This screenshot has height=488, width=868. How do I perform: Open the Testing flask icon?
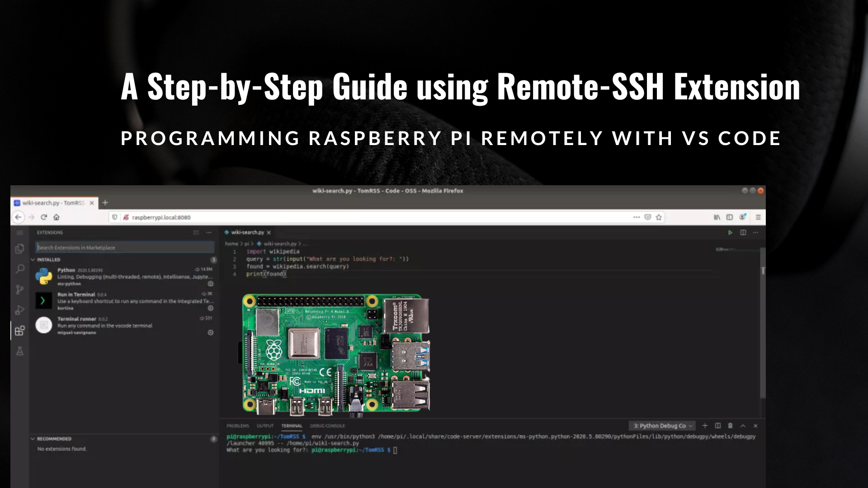(19, 351)
